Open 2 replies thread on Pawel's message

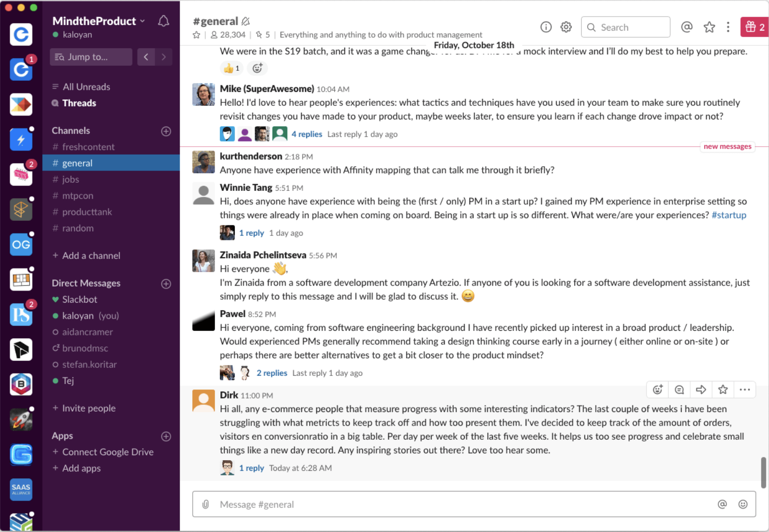(272, 373)
